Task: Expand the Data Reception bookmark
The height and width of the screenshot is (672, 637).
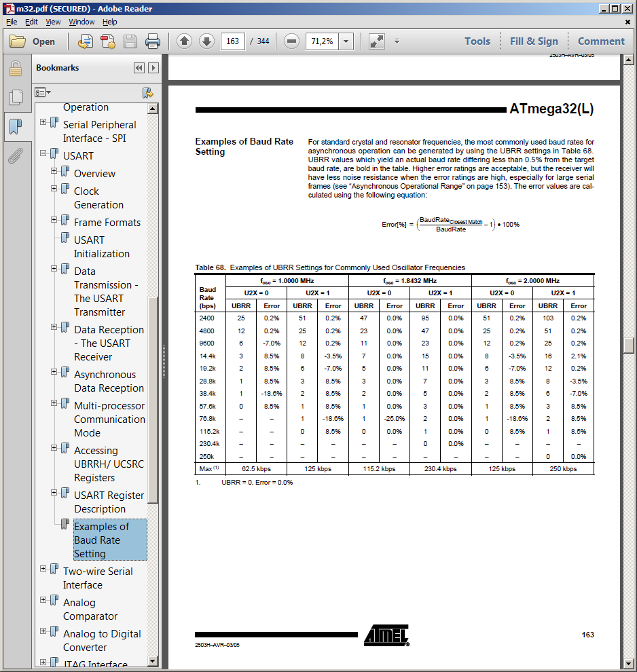Action: (54, 327)
